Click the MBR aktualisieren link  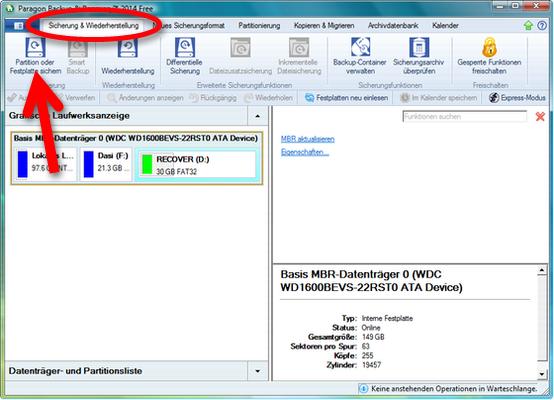click(x=307, y=139)
